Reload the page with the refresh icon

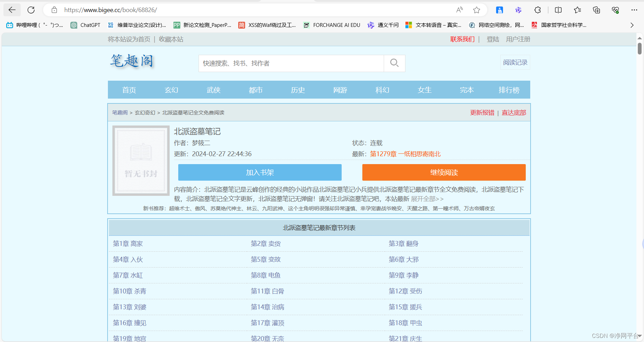coord(31,10)
